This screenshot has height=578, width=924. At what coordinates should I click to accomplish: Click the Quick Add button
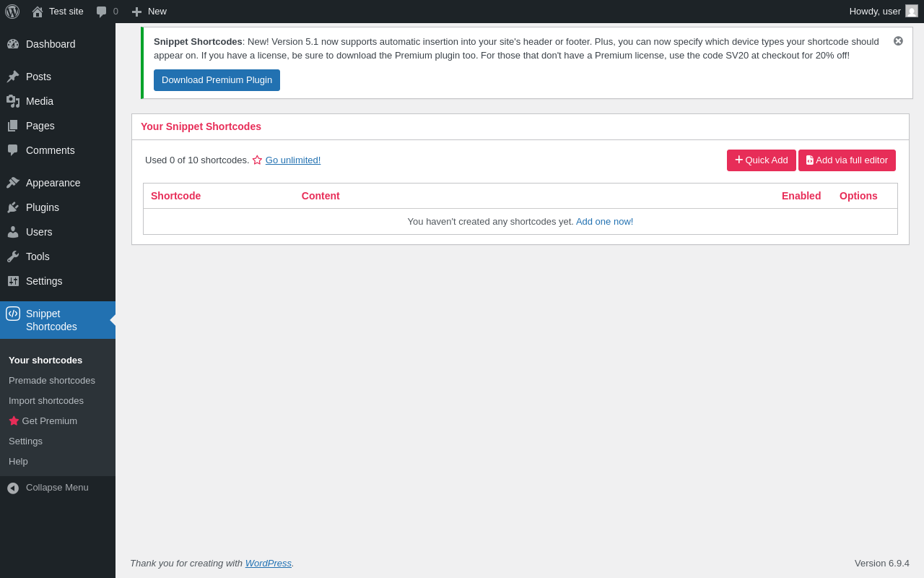[x=762, y=160]
